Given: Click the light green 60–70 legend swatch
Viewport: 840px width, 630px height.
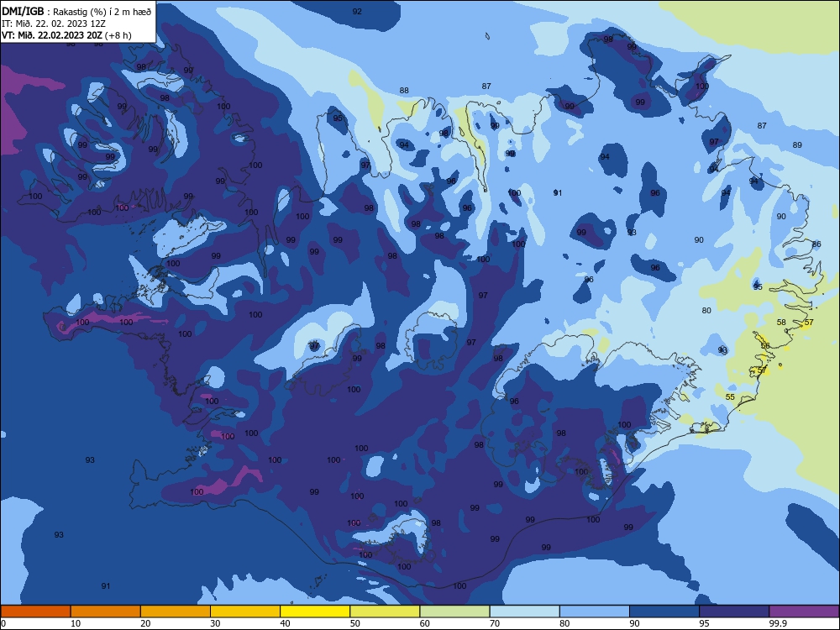Looking at the screenshot, I should click(454, 612).
